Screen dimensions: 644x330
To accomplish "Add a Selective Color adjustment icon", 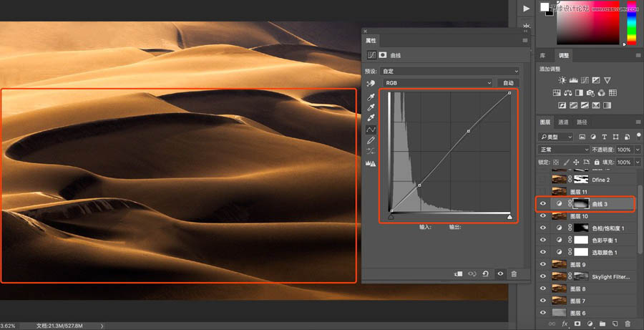I will pos(596,106).
